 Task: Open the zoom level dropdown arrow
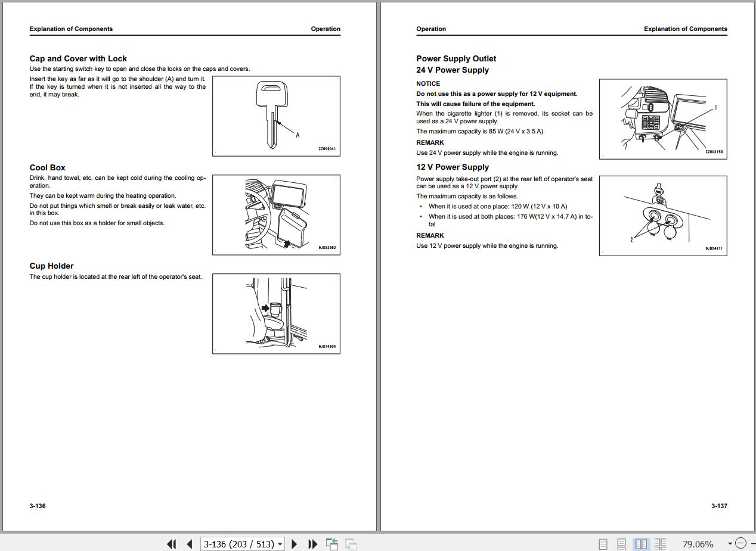point(730,544)
